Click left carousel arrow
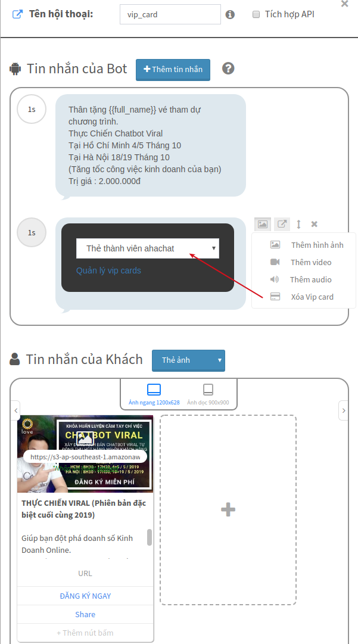 (x=15, y=410)
